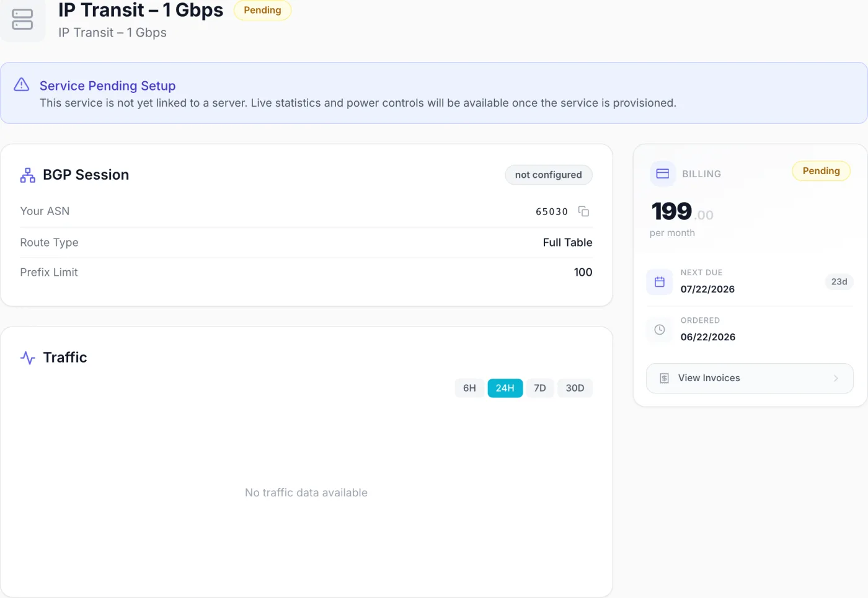The height and width of the screenshot is (598, 868).
Task: Click the clock icon next to Ordered
Action: (x=660, y=330)
